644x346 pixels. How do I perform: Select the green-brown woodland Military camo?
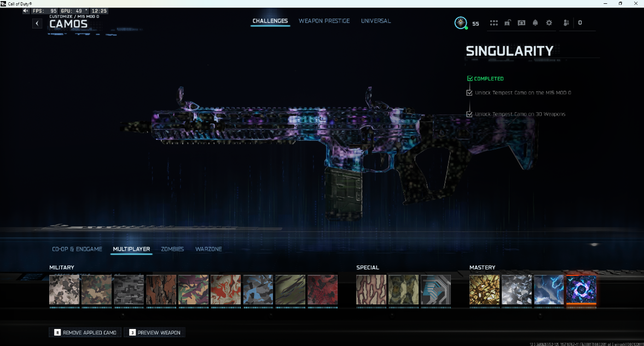96,290
